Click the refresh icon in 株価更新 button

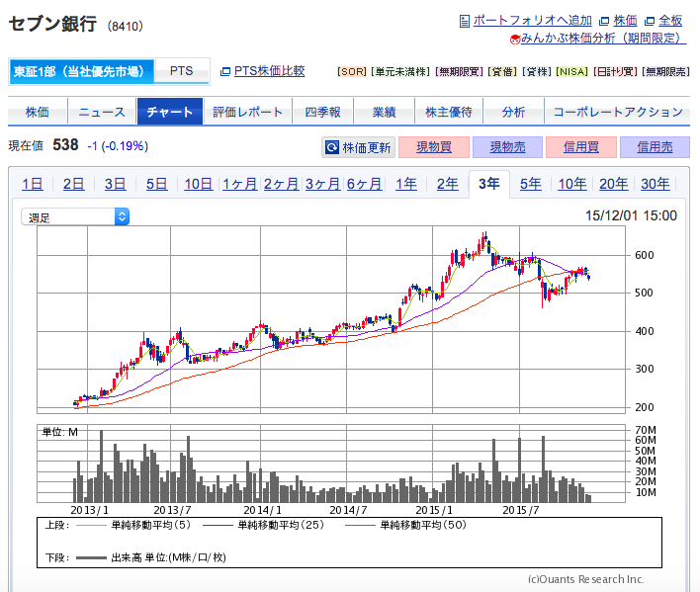pos(332,147)
